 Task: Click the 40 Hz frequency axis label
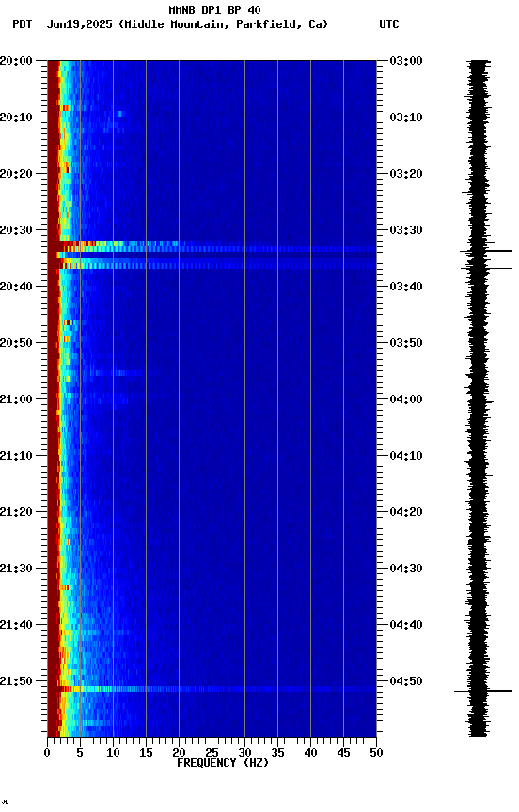[x=310, y=753]
